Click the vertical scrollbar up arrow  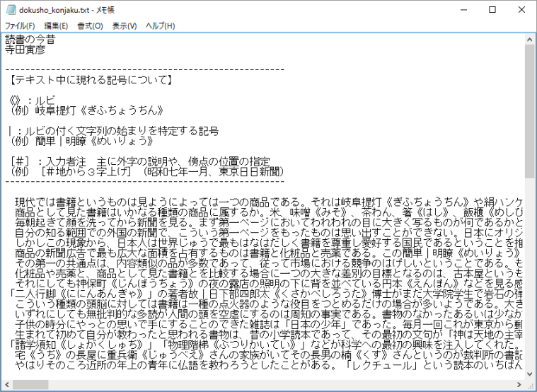[x=529, y=39]
